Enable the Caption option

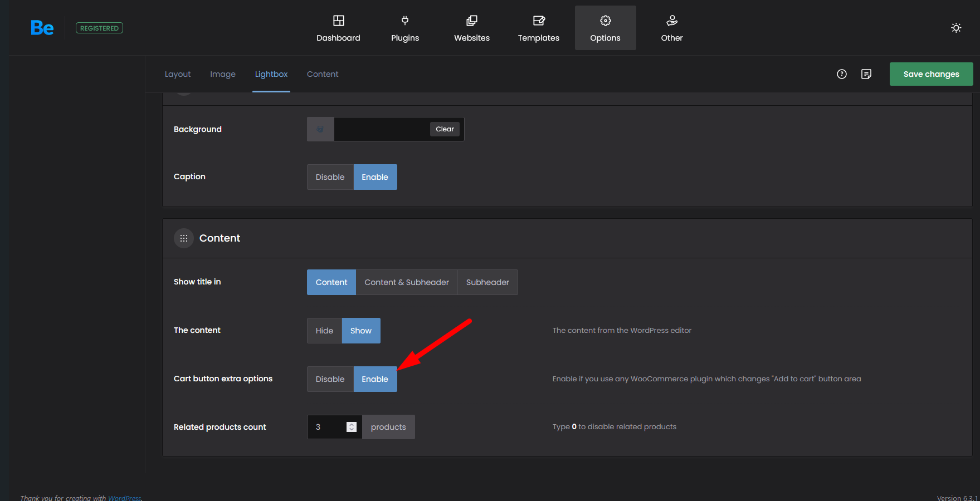click(375, 177)
